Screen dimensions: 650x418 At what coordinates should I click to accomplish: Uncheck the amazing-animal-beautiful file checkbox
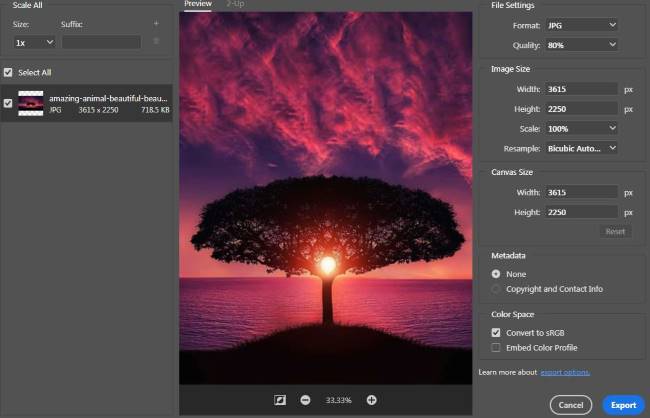click(8, 103)
